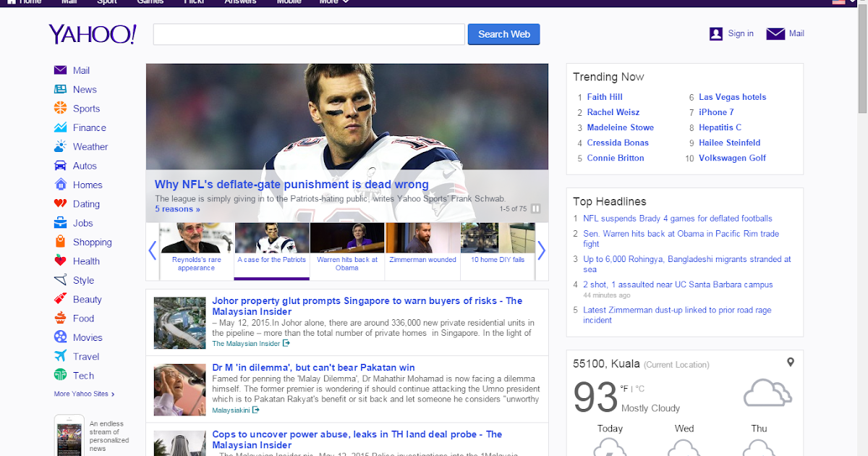The image size is (868, 456).
Task: Click the Yahoo logo
Action: coord(93,34)
